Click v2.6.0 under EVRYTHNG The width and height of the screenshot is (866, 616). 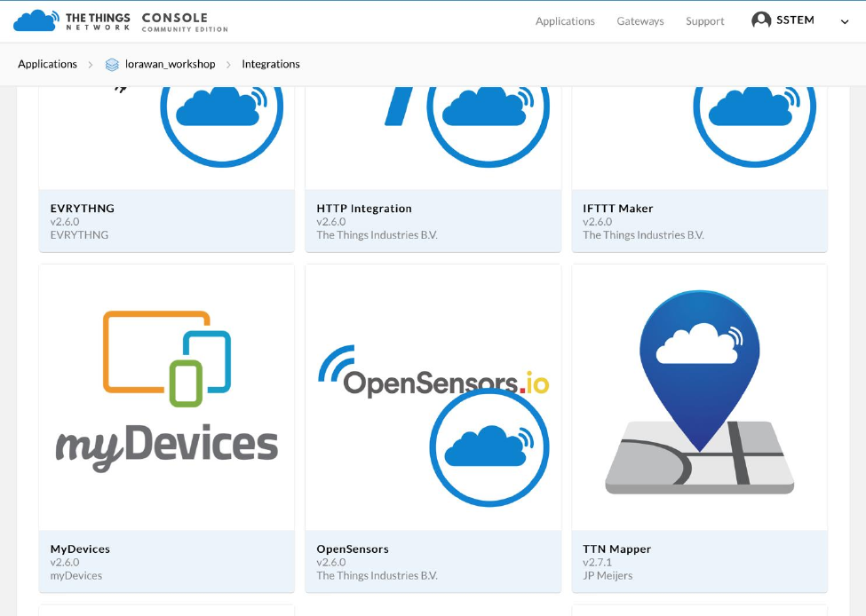coord(65,221)
